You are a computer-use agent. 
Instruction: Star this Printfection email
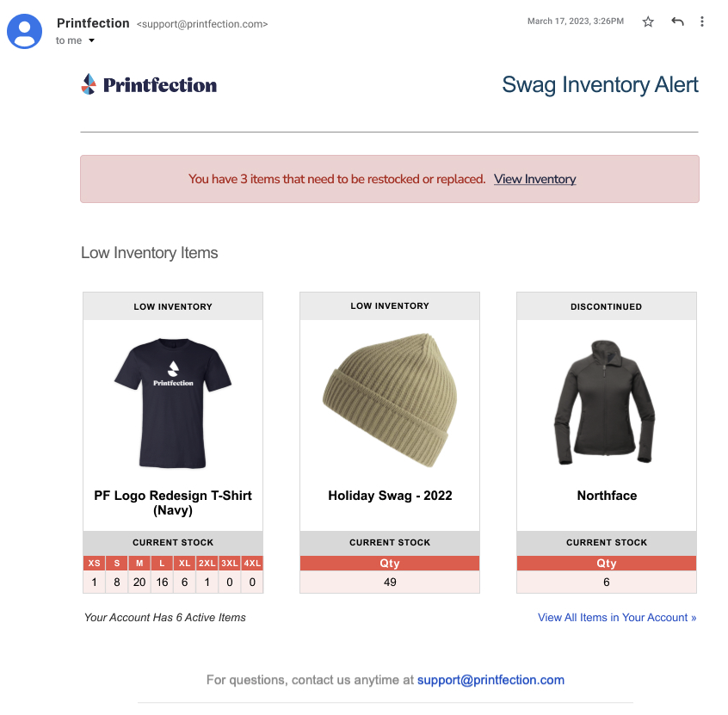[x=648, y=22]
